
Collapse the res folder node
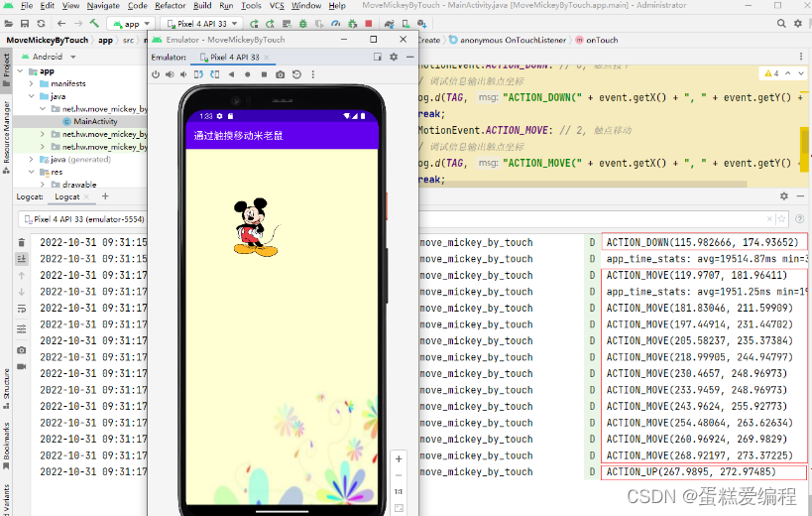31,172
